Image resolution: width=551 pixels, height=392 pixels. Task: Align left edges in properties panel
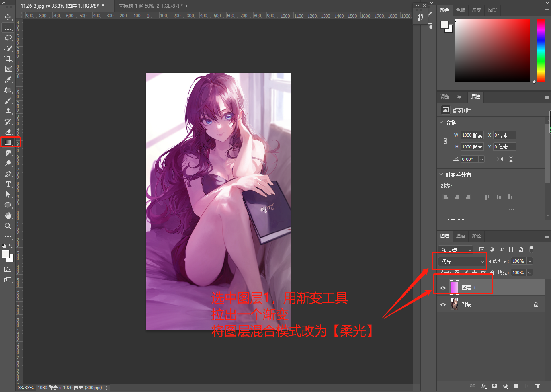pyautogui.click(x=445, y=197)
